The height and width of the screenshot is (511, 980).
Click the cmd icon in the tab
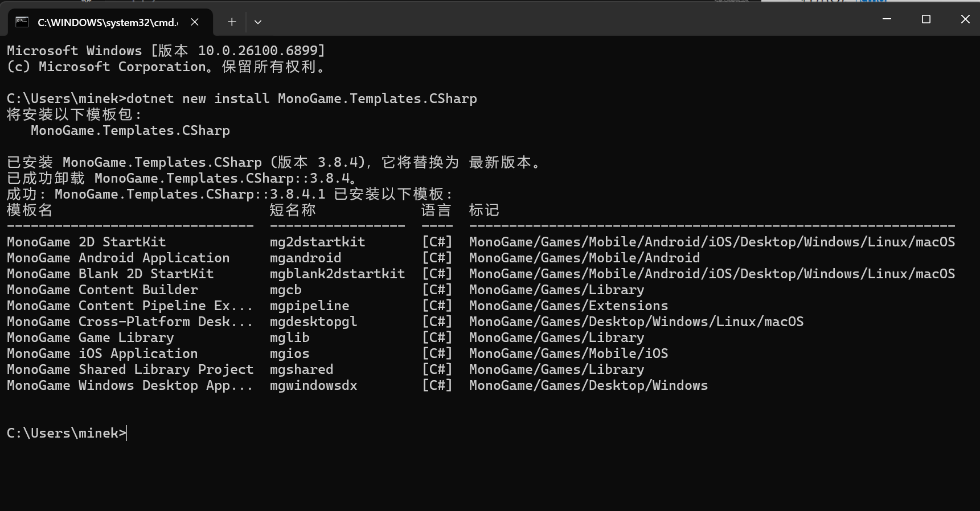click(x=22, y=22)
